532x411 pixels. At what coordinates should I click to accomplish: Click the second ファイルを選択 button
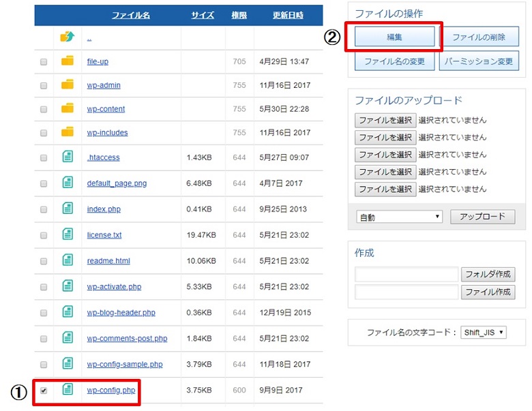coord(385,137)
